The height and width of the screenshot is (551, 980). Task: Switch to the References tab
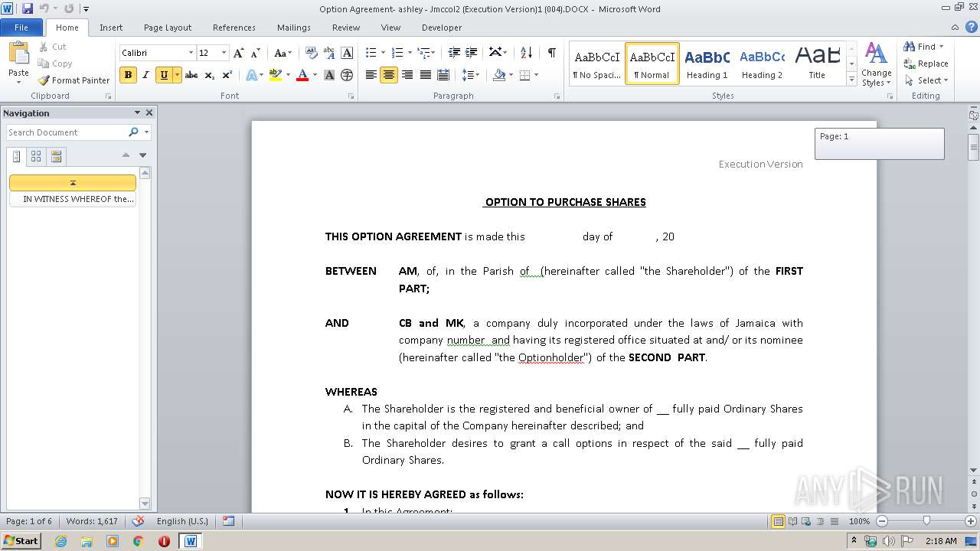tap(234, 28)
